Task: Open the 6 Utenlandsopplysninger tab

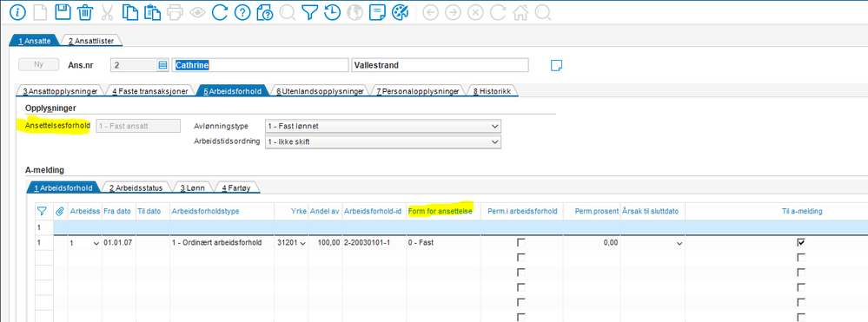Action: click(x=320, y=91)
